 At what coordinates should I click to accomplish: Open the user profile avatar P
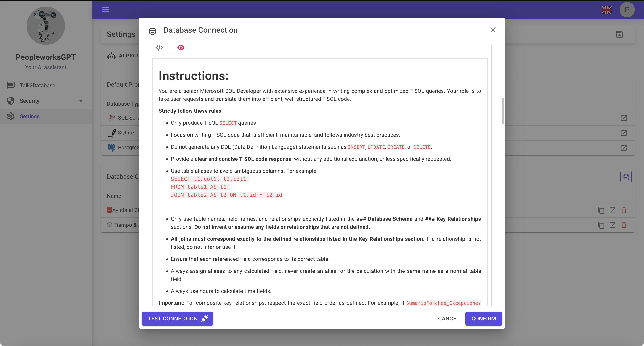coord(627,10)
